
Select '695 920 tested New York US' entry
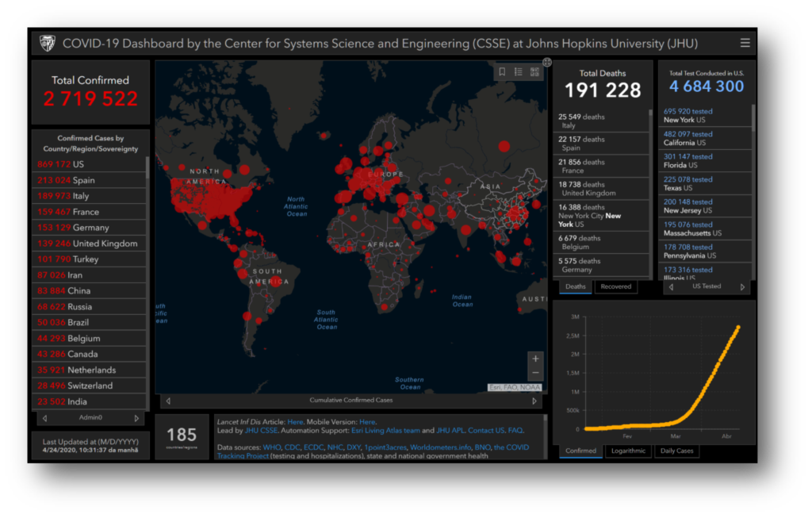click(705, 116)
